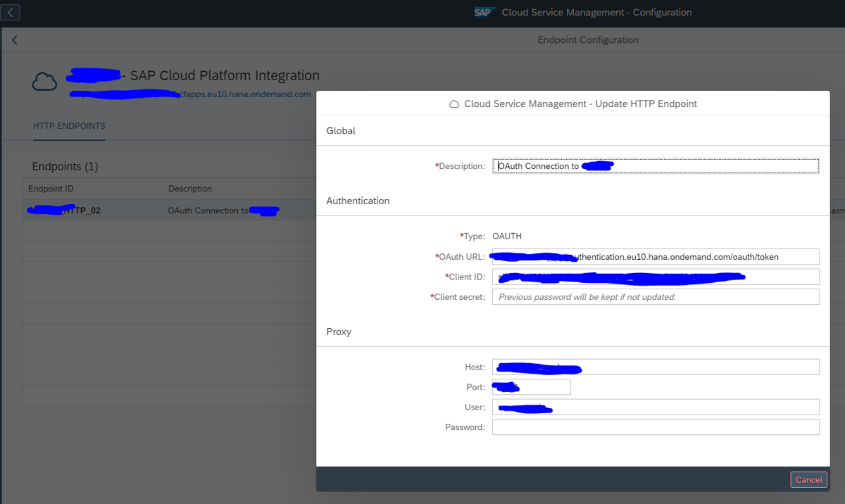Screen dimensions: 845x504
Task: Click the cloud icon in the dialog header
Action: click(454, 103)
